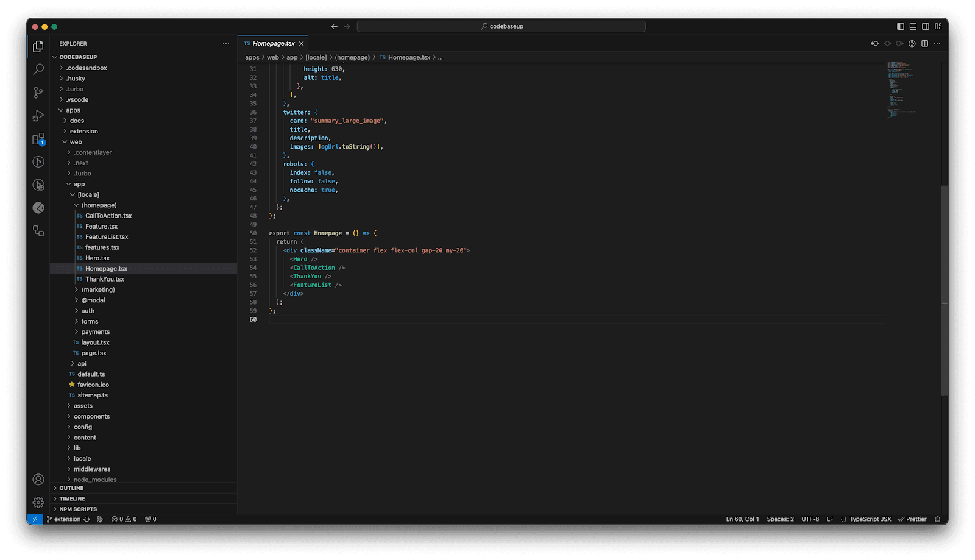Toggle the secondary side bar visibility
Screen dimensions: 975x560
coord(926,26)
